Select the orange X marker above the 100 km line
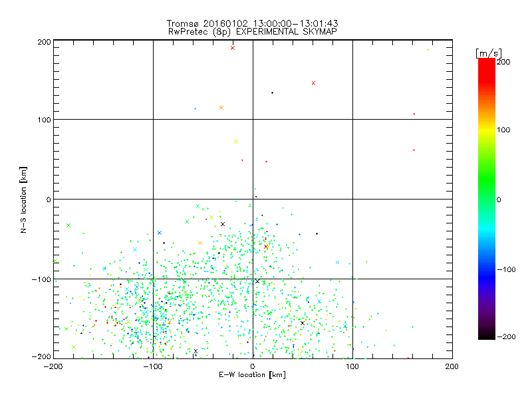This screenshot has height=399, width=532. (221, 108)
